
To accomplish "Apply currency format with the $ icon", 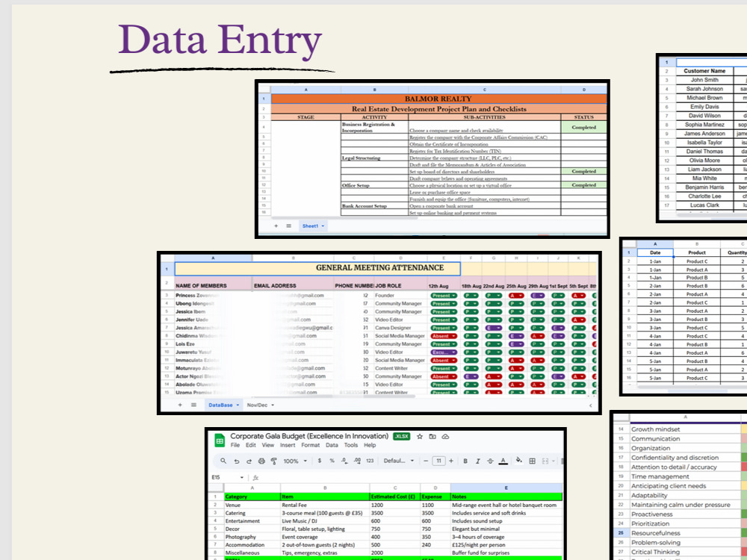I will pos(319,461).
